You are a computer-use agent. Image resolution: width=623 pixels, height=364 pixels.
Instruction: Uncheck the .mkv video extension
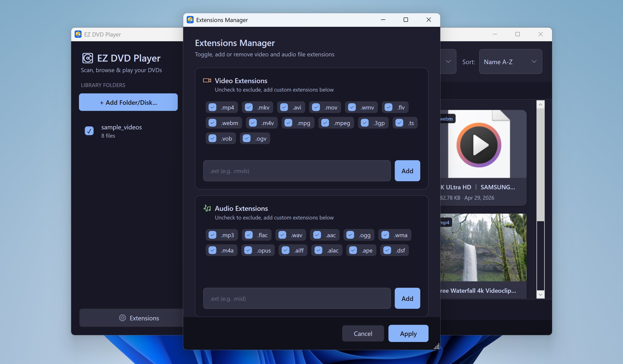tap(249, 107)
